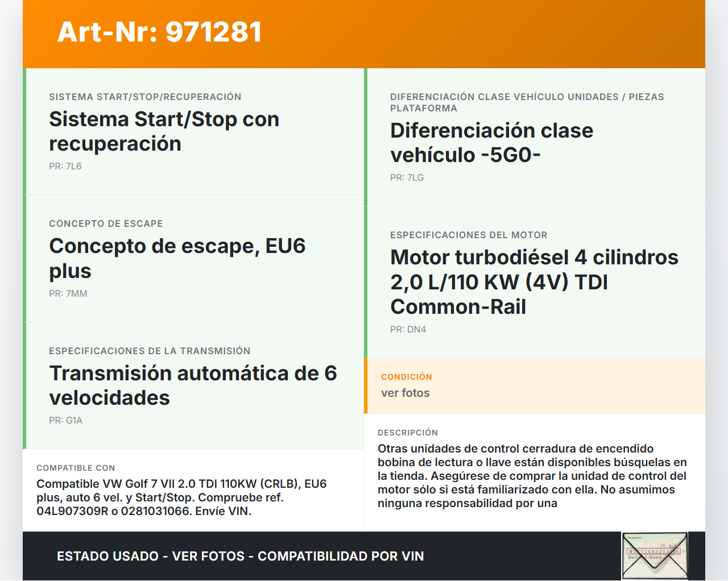Click the PR: 7L6 code label
The width and height of the screenshot is (728, 581).
point(65,167)
